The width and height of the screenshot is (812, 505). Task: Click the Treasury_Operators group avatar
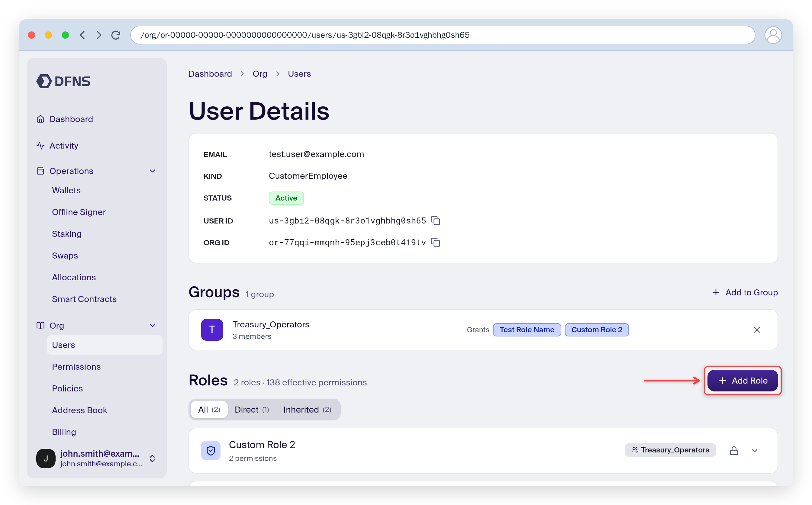212,330
